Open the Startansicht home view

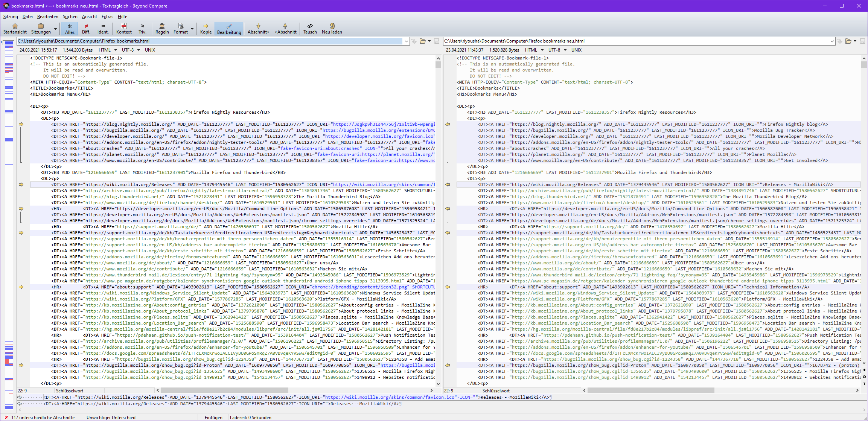15,28
